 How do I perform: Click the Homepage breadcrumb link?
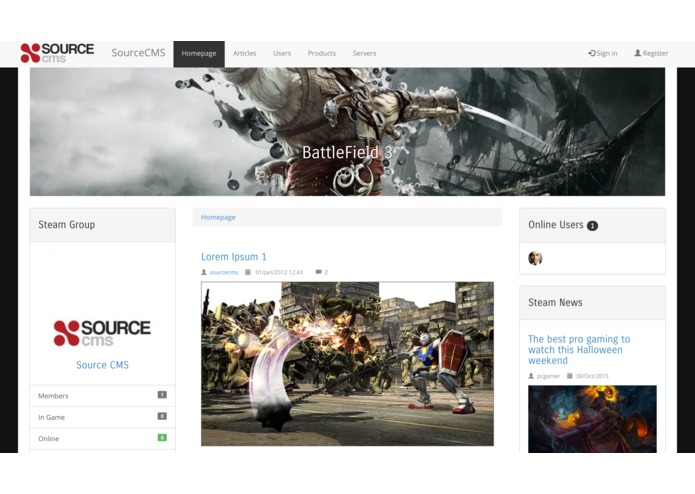(x=218, y=217)
